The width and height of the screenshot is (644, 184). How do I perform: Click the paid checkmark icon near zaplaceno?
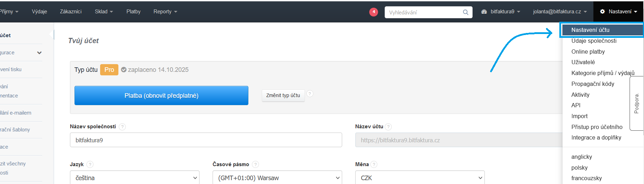click(124, 70)
